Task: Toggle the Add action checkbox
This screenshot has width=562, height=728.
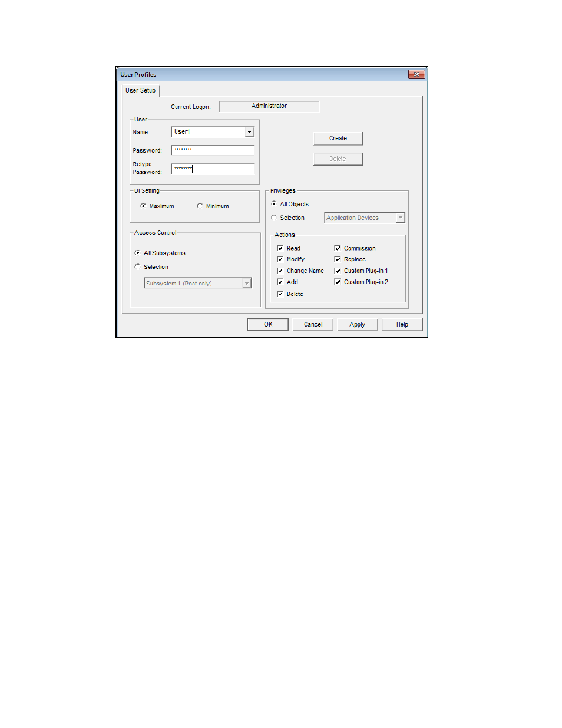Action: (x=280, y=282)
